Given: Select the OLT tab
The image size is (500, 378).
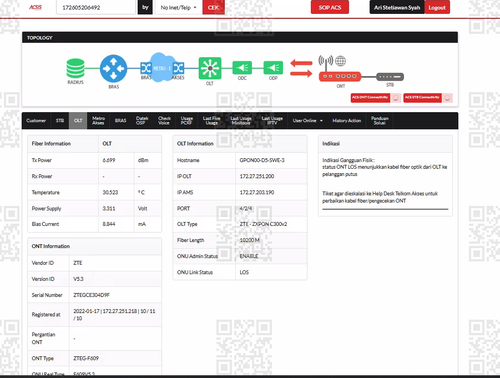Looking at the screenshot, I should click(x=78, y=121).
